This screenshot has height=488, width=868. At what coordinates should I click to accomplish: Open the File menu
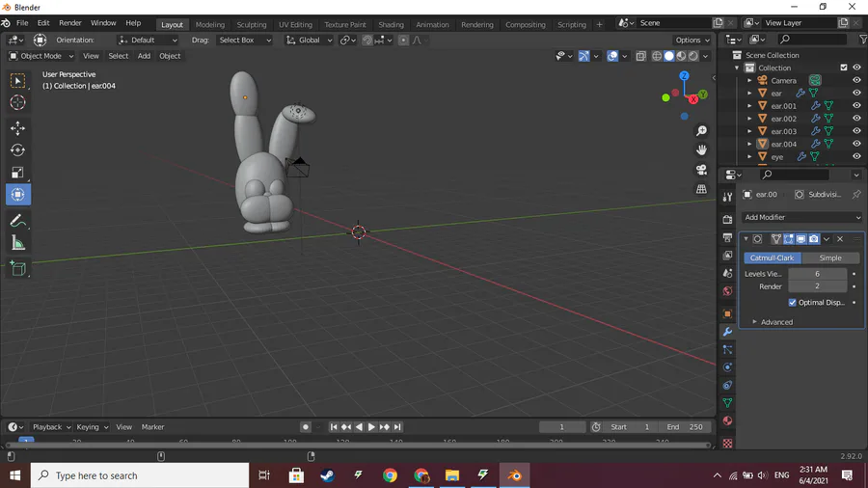(x=22, y=23)
